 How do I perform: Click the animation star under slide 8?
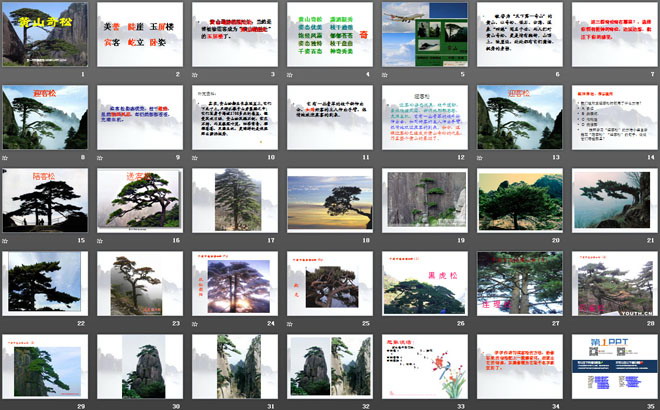[x=6, y=157]
